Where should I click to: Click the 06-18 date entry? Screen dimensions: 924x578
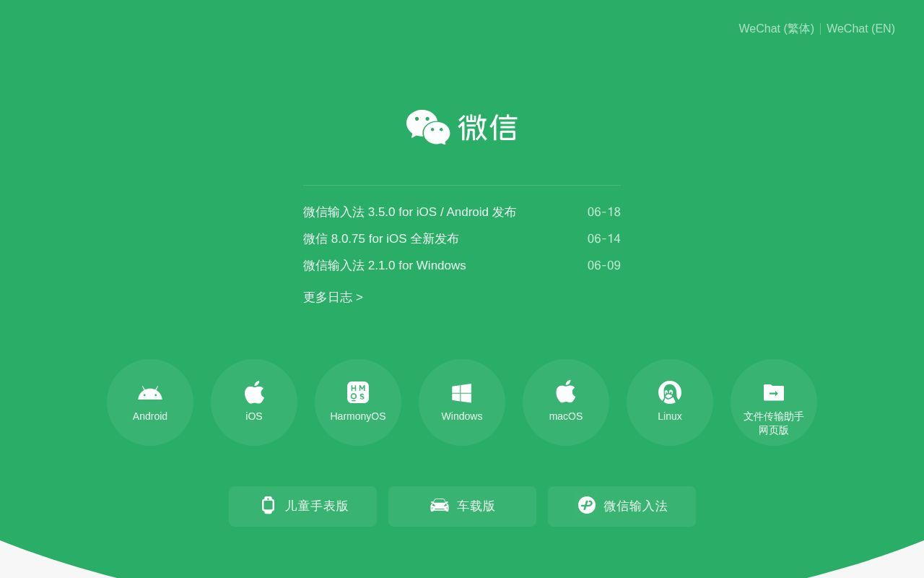tap(604, 212)
